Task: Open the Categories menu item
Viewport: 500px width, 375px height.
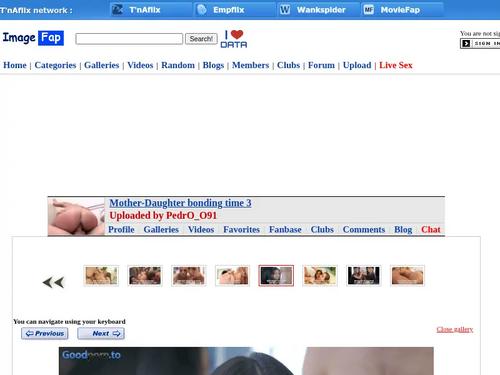Action: point(55,65)
